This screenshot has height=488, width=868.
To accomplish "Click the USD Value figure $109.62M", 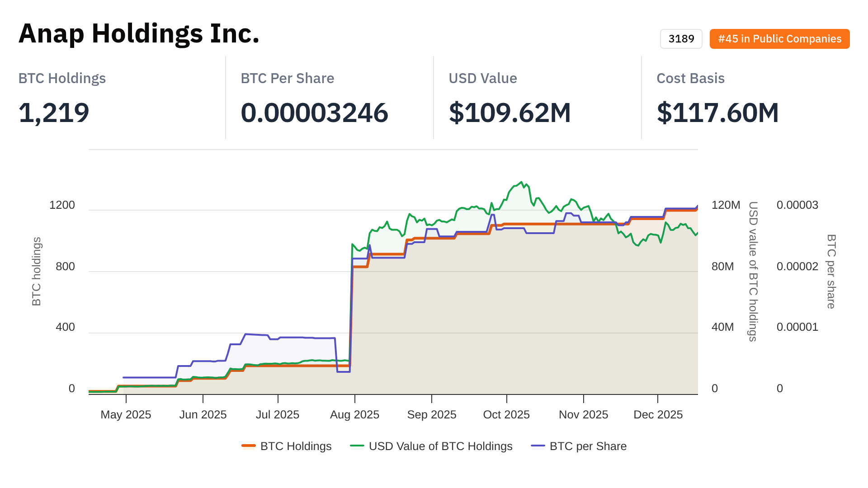I will [509, 113].
